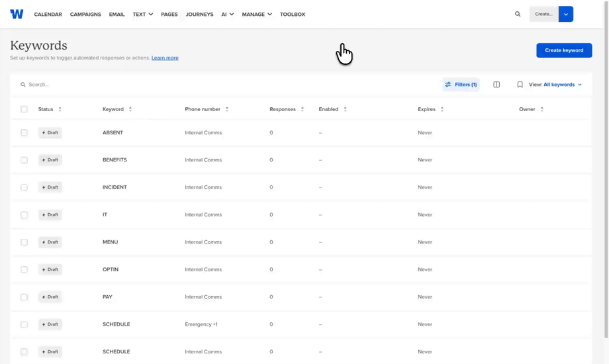Click Internal Comms in the ABSENT row
The height and width of the screenshot is (364, 609).
[203, 132]
